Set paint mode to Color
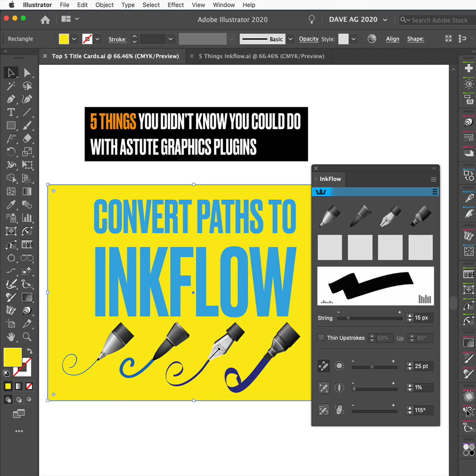 coord(8,386)
